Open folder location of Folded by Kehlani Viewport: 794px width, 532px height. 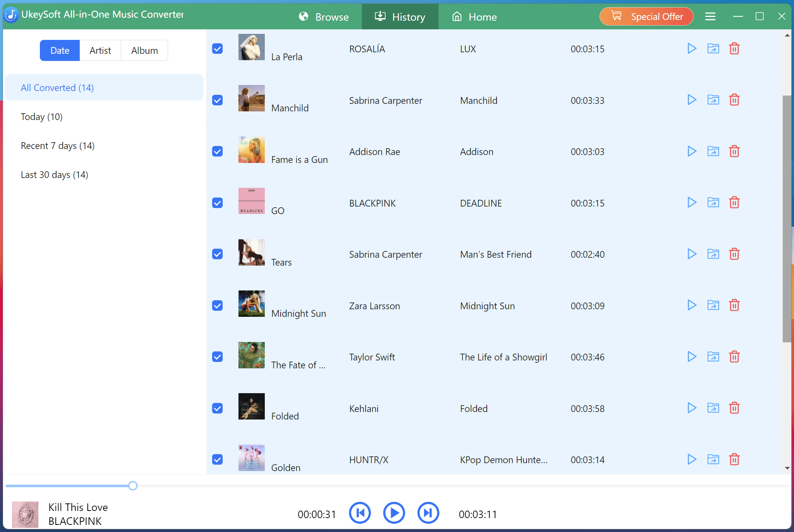pyautogui.click(x=713, y=408)
